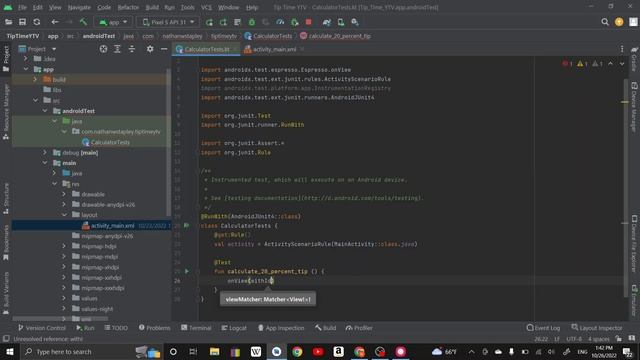Toggle the Build Variants tool window button
The height and width of the screenshot is (360, 640).
(x=6, y=293)
